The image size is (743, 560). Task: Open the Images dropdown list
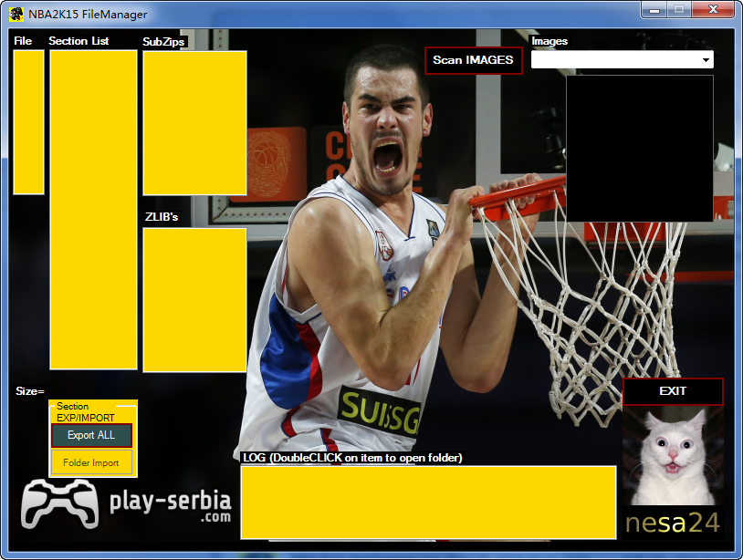705,59
